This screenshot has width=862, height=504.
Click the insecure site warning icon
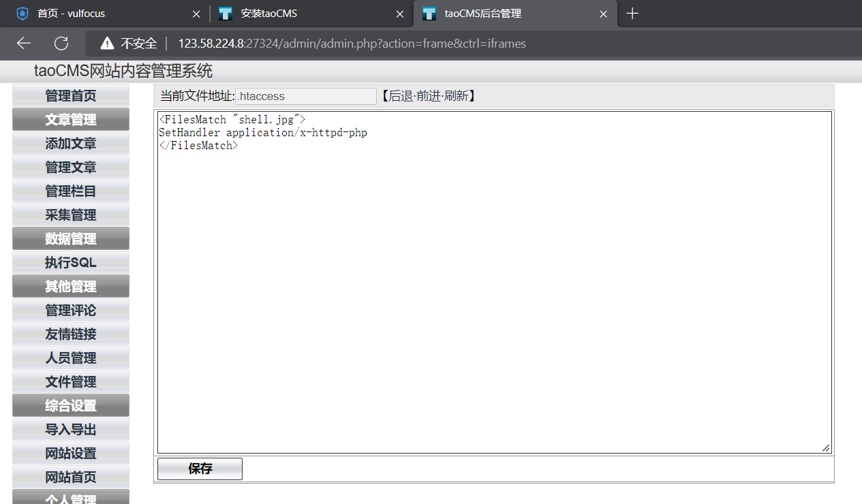pyautogui.click(x=107, y=44)
